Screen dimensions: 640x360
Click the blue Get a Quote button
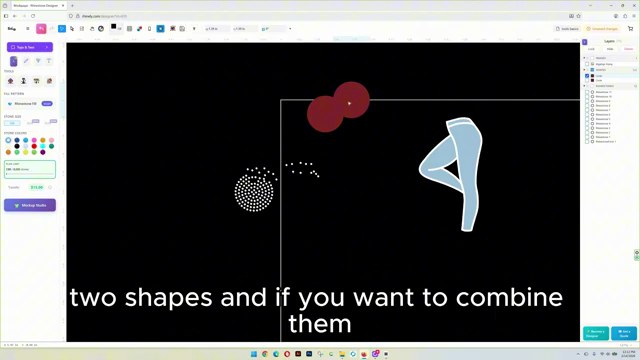pos(624,333)
